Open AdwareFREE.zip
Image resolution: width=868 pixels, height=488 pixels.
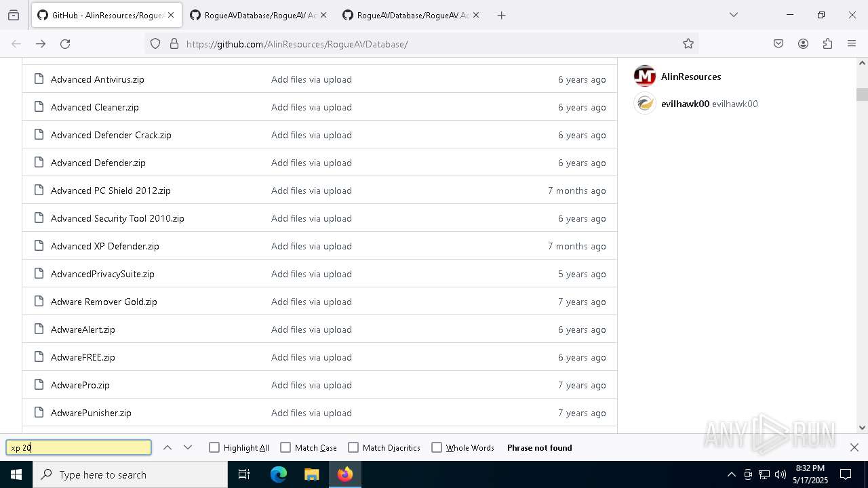tap(83, 357)
